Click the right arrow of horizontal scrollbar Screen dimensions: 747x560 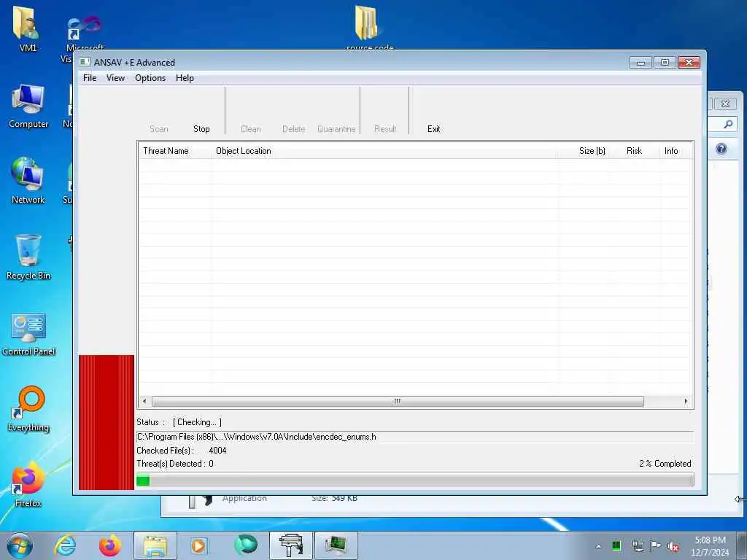click(x=686, y=402)
